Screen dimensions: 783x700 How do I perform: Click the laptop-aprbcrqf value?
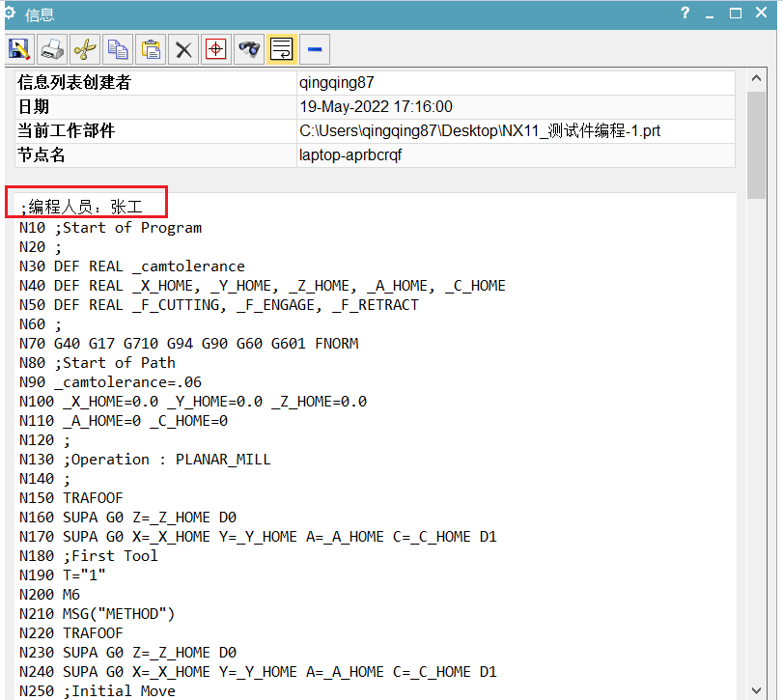(350, 154)
